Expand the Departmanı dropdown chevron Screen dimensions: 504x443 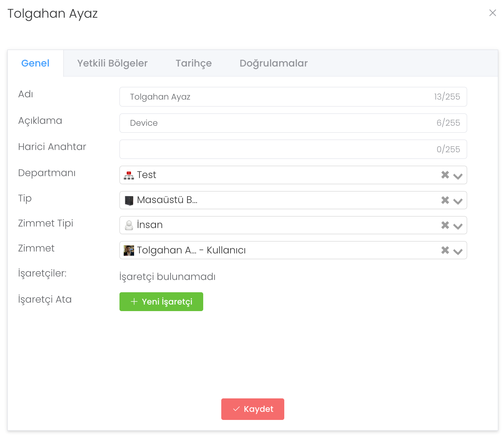[x=458, y=176]
